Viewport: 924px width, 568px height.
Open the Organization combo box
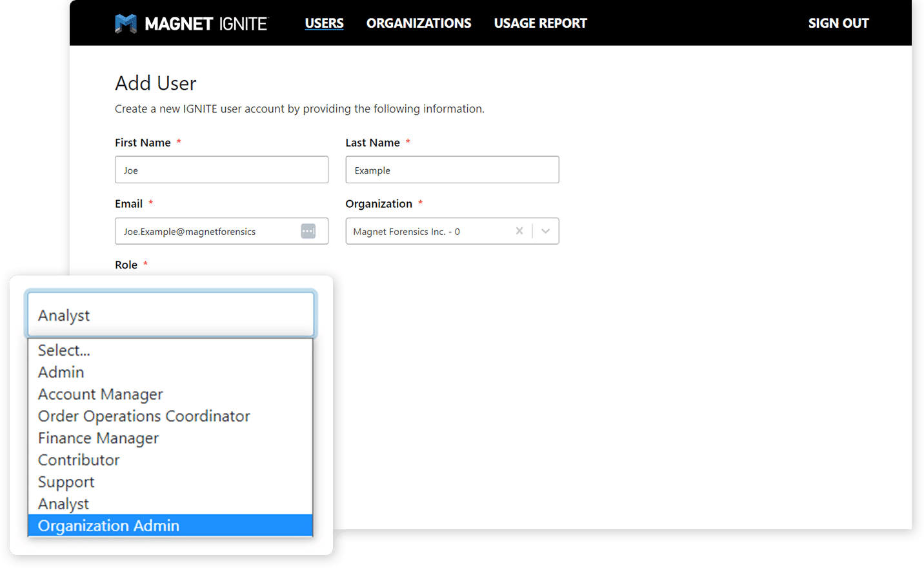click(x=452, y=231)
